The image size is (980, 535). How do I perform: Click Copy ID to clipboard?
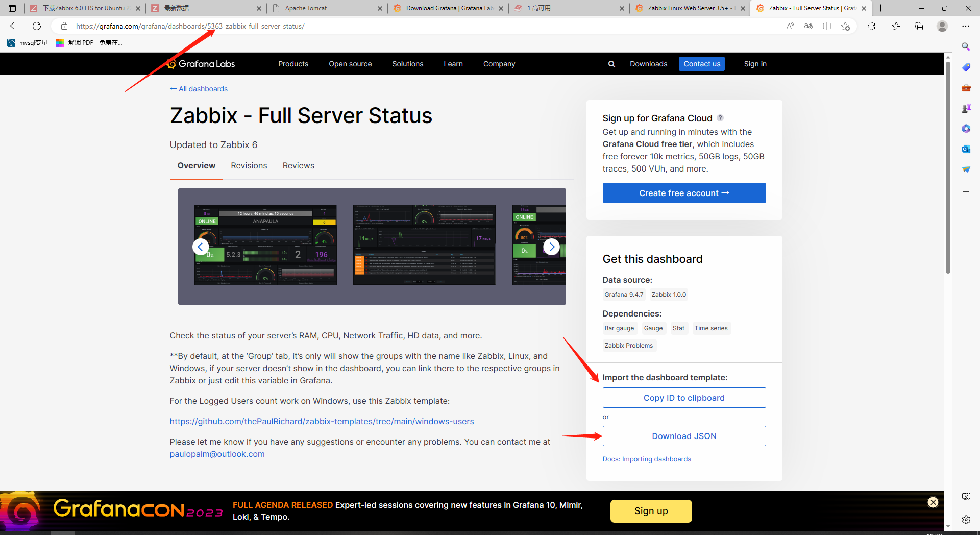pyautogui.click(x=684, y=398)
